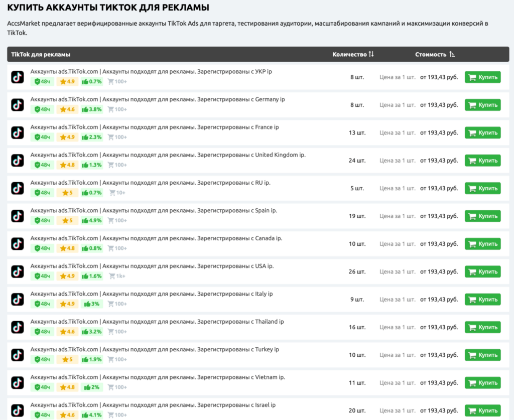Click the TikTok для рекламы header label
The image size is (514, 420).
coord(41,54)
